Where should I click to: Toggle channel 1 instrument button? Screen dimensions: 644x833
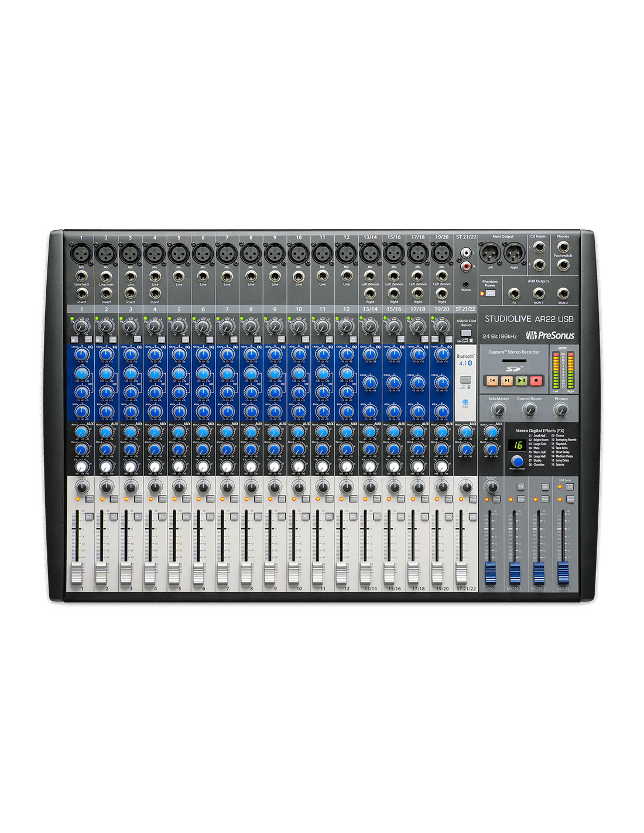[x=75, y=339]
